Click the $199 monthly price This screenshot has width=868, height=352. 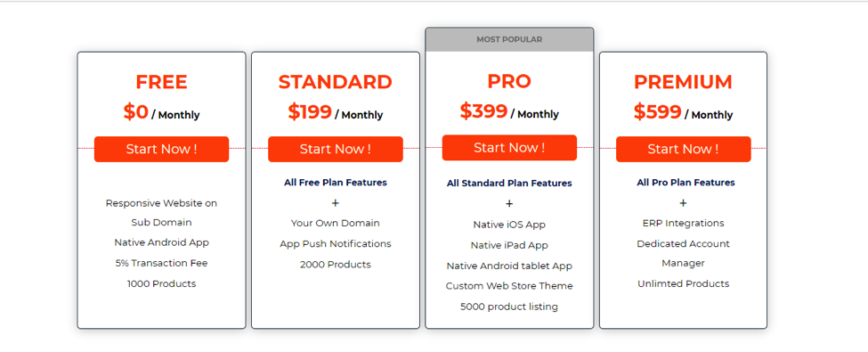click(336, 112)
